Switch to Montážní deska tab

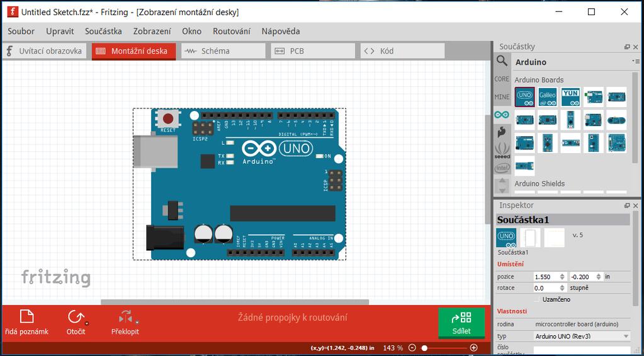coord(134,52)
